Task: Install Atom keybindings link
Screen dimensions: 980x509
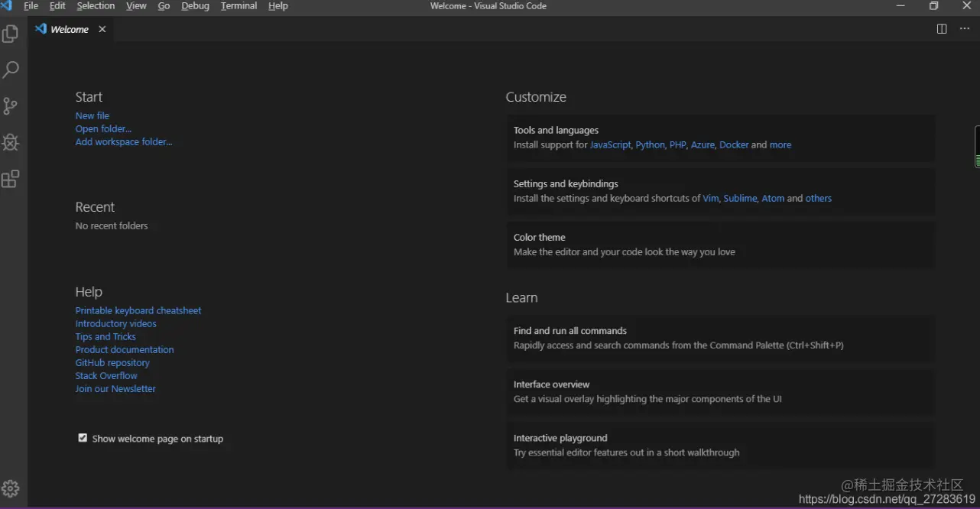Action: coord(773,199)
